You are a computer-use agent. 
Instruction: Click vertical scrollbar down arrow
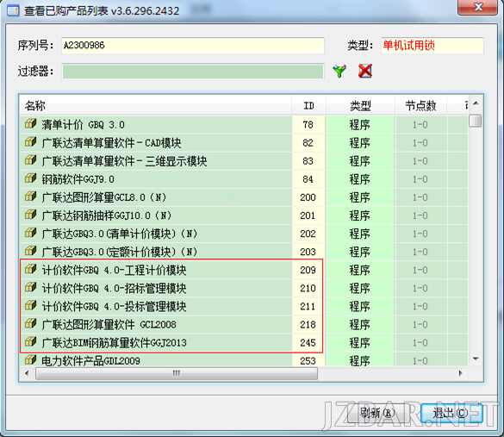point(476,359)
